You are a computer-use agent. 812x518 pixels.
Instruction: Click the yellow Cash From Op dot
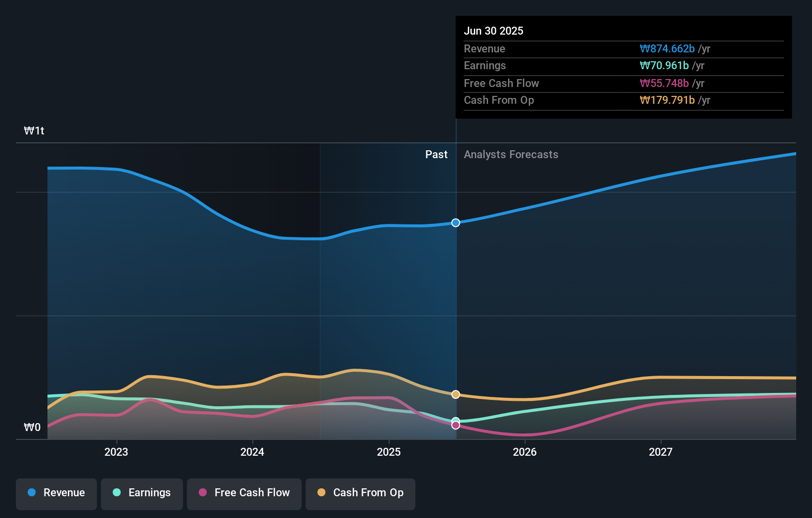pyautogui.click(x=322, y=492)
